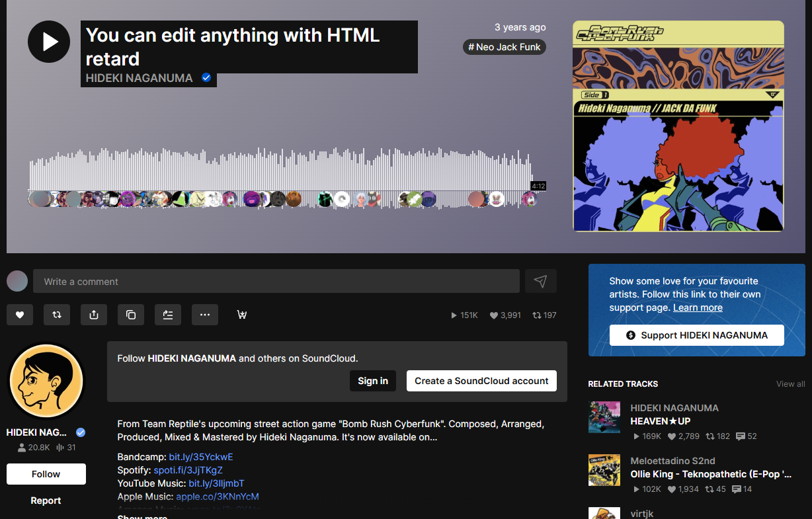Open Meloettadino S2nd artist link

tap(673, 461)
